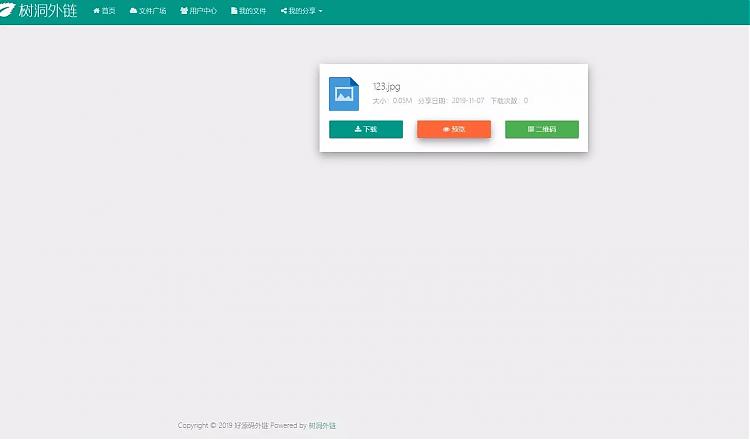Go to 首页 home menu item
This screenshot has width=750, height=440.
104,11
